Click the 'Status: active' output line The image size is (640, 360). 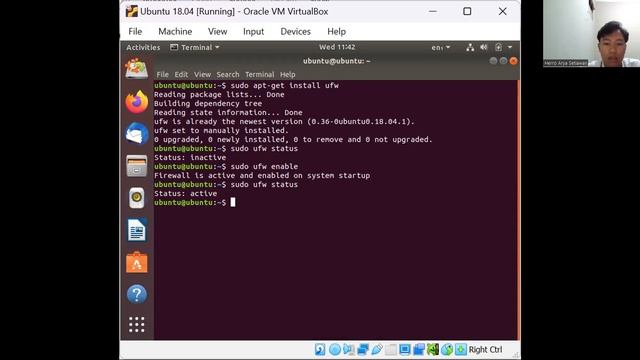[185, 193]
